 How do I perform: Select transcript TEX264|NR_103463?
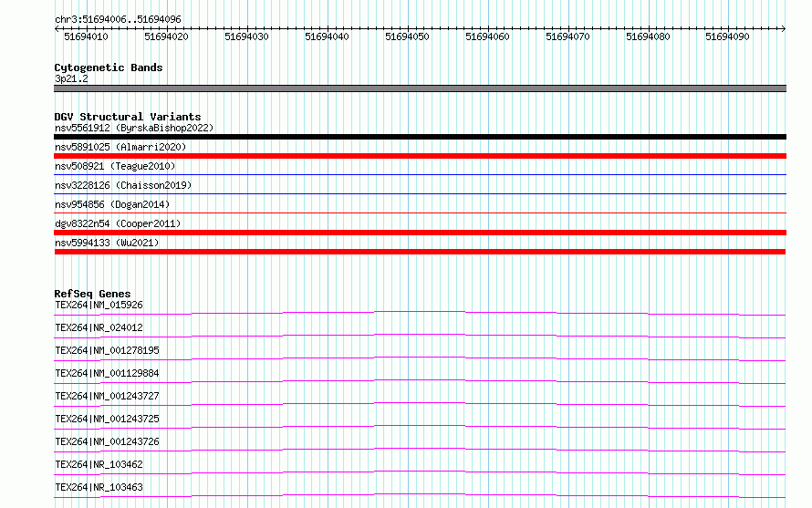pyautogui.click(x=99, y=487)
